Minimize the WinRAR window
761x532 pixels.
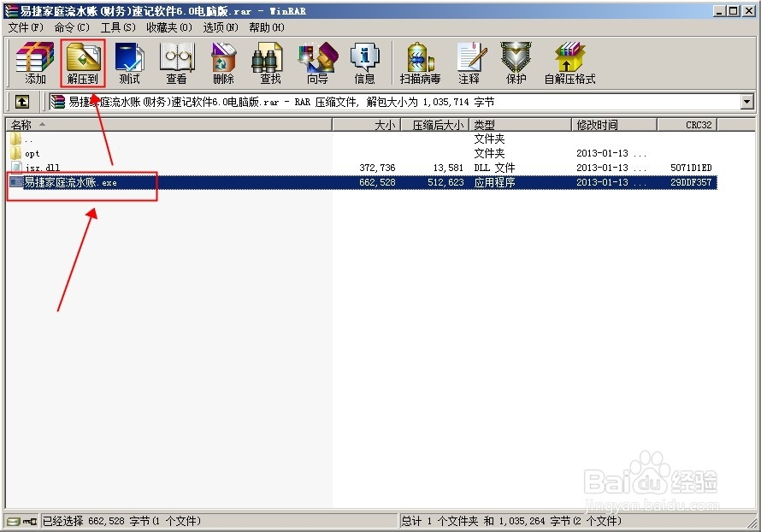click(720, 10)
